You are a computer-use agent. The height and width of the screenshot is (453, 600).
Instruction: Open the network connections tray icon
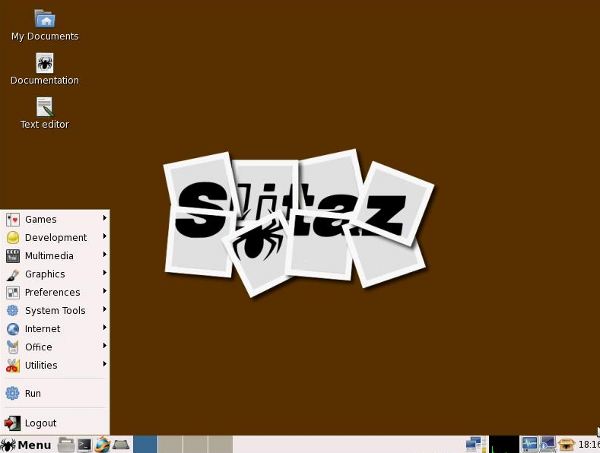point(474,445)
